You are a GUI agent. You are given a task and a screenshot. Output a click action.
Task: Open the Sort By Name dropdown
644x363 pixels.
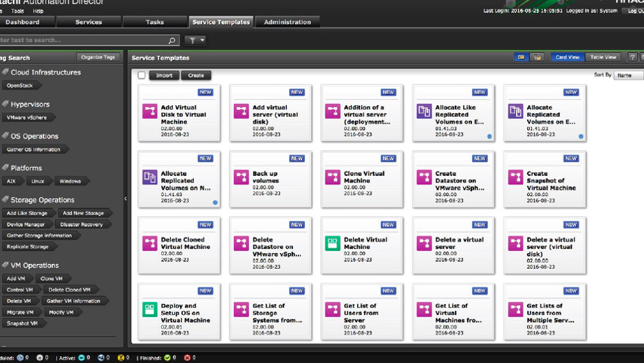628,76
